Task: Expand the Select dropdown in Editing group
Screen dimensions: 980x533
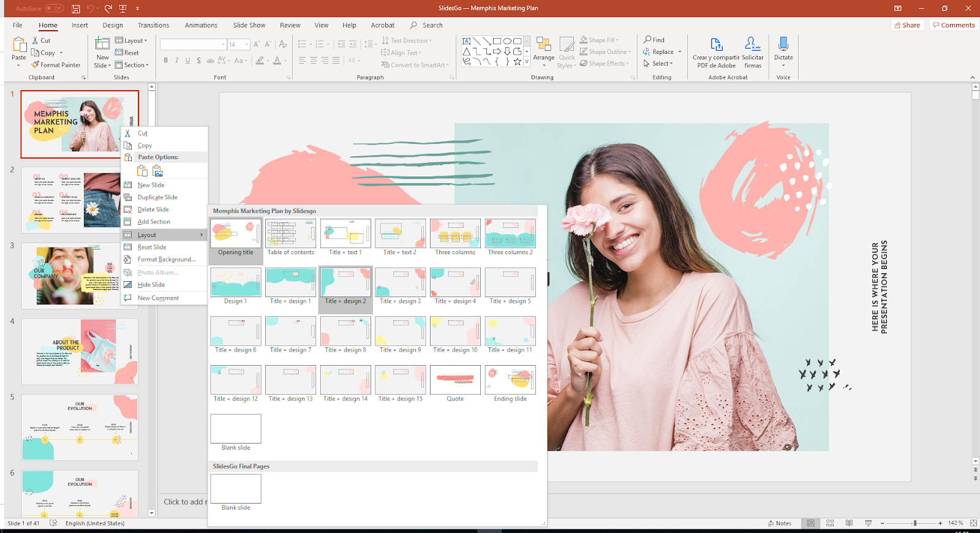Action: pos(661,64)
